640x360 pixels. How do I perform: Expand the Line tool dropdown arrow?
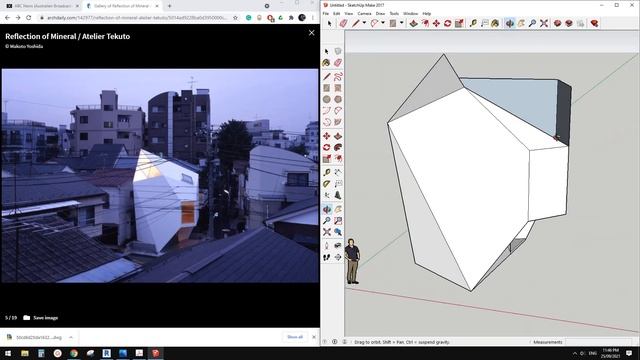(364, 23)
